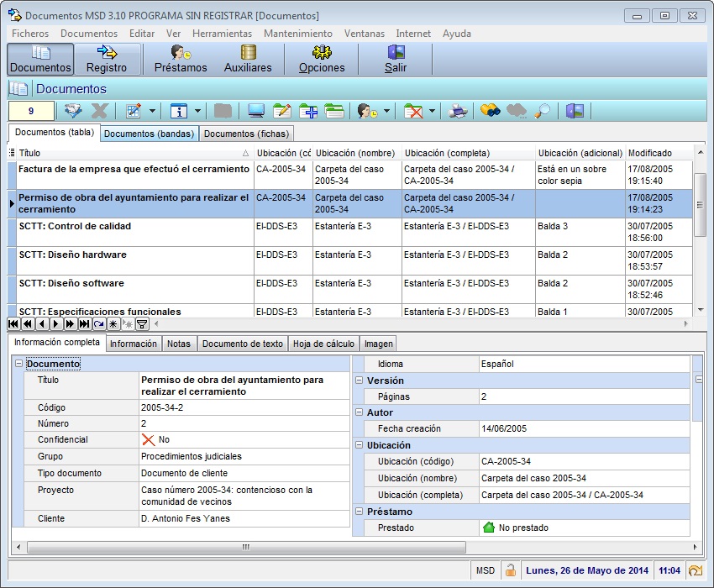Screen dimensions: 714x588
Task: Switch to Documentos (bandas) tab
Action: pos(149,134)
